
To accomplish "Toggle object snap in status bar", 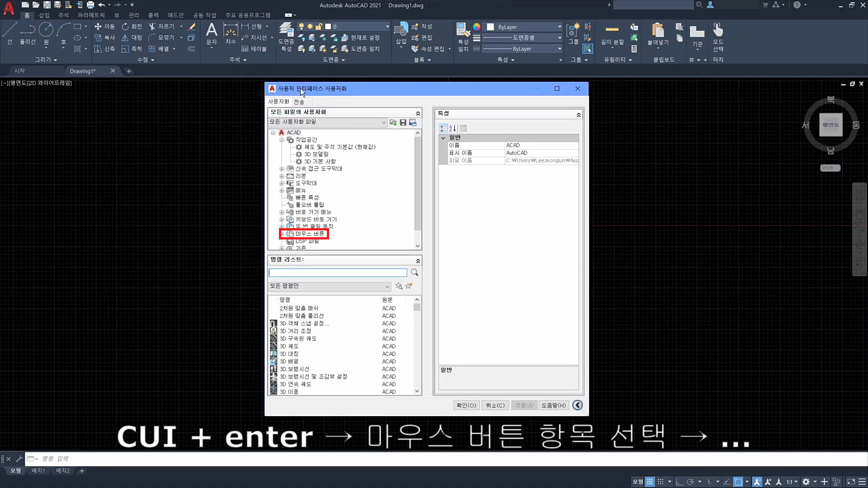I will (x=738, y=482).
